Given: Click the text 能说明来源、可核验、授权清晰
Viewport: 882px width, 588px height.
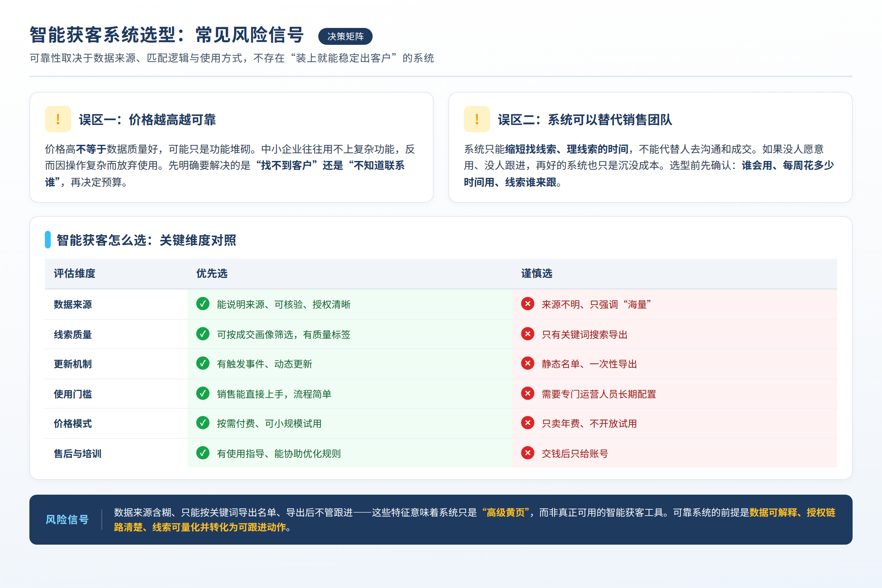Looking at the screenshot, I should pos(283,305).
